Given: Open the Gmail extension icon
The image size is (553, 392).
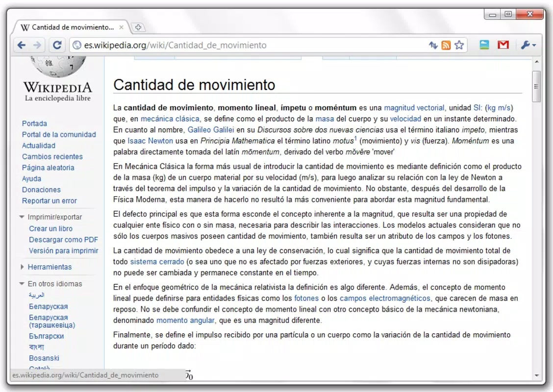Looking at the screenshot, I should 503,45.
